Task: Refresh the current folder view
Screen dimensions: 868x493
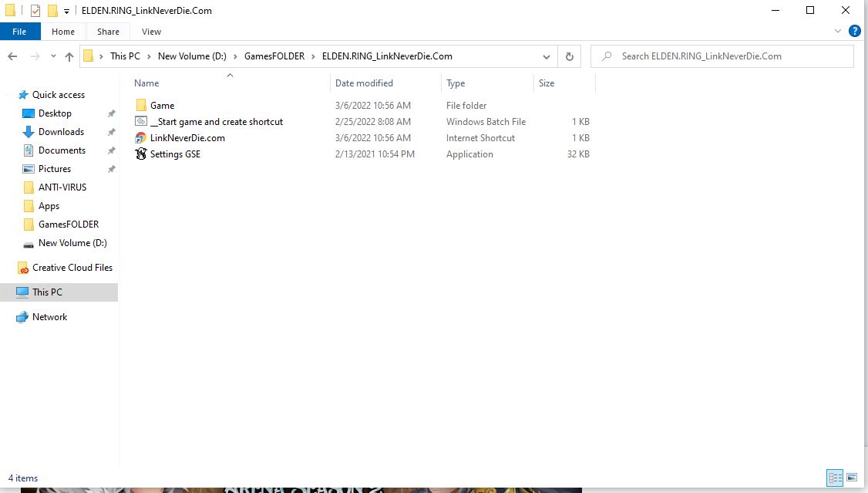Action: click(x=569, y=56)
